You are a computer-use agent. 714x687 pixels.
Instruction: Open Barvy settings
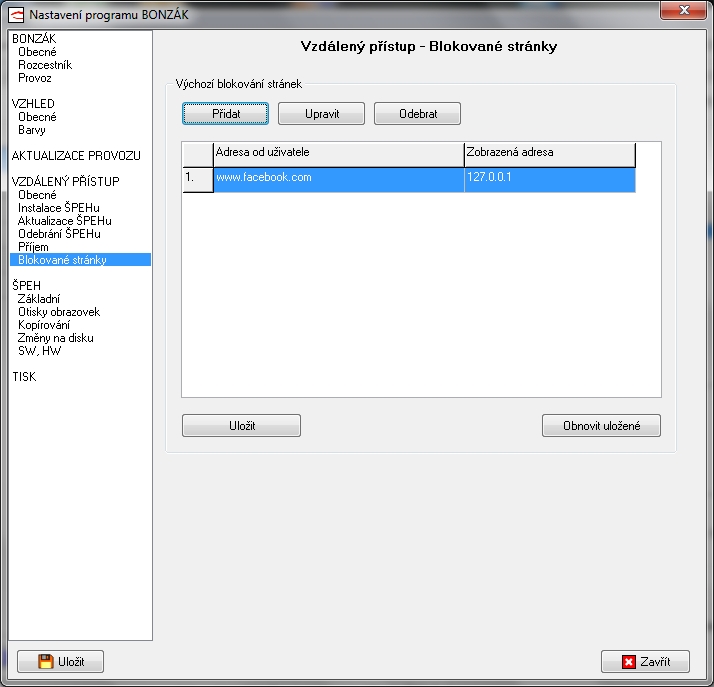(x=32, y=130)
